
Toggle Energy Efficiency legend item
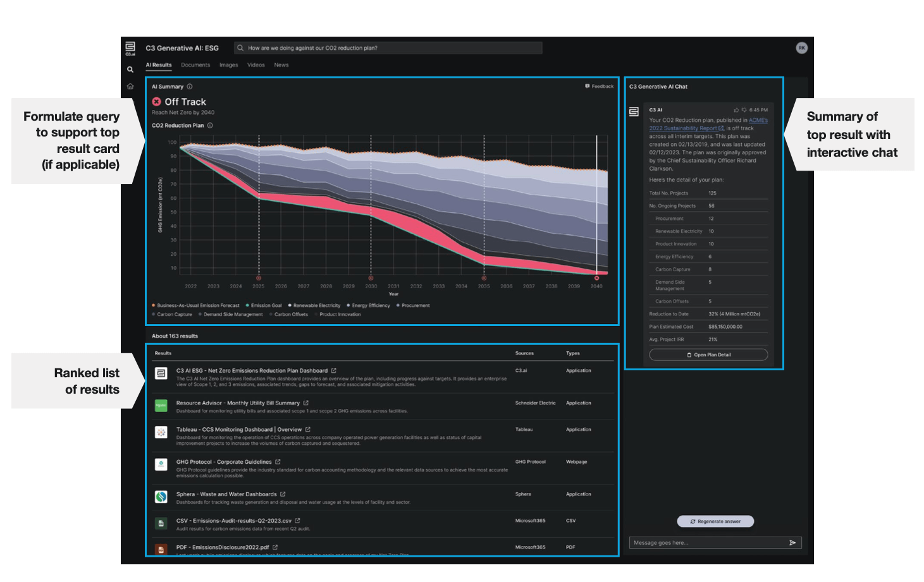tap(368, 305)
